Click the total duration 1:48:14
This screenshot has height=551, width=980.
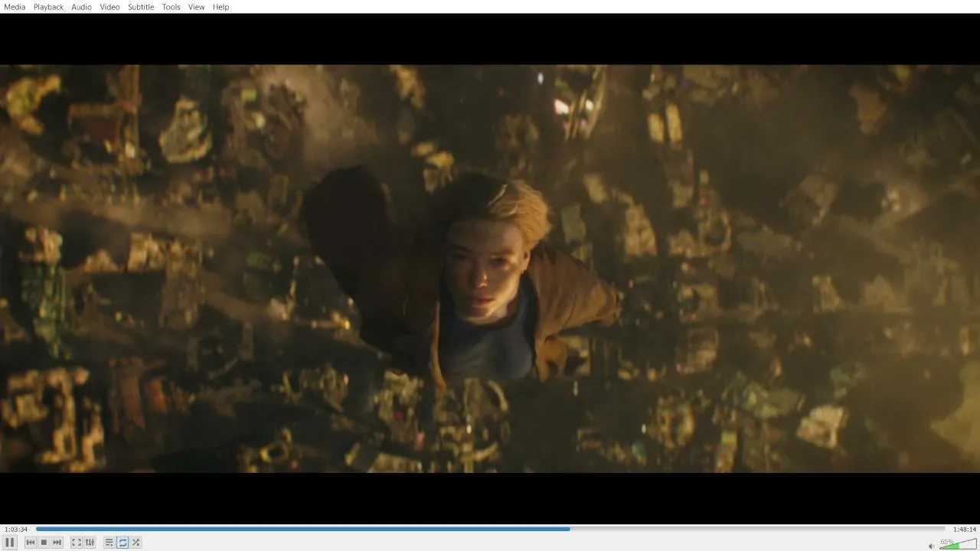964,530
